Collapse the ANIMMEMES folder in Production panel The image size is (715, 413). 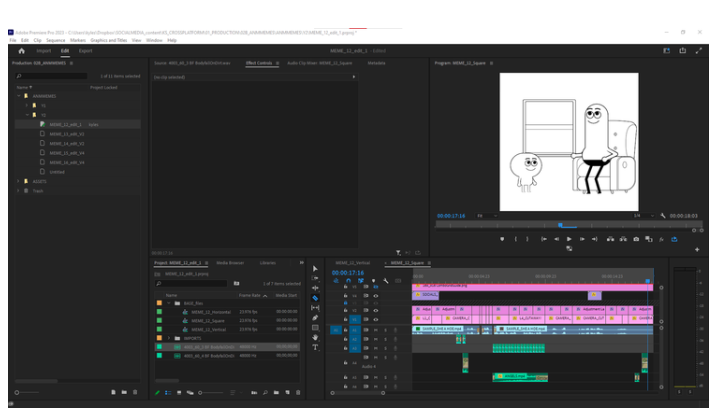click(19, 96)
